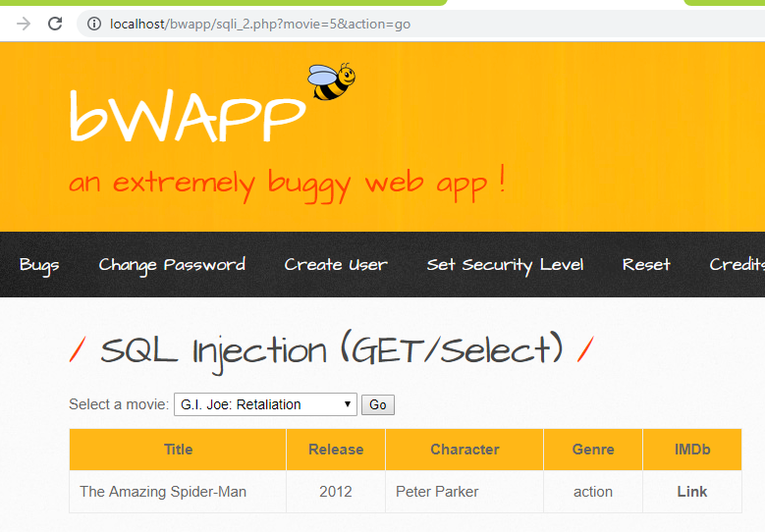The height and width of the screenshot is (532, 765).
Task: Select the Peter Parker character cell
Action: 464,492
